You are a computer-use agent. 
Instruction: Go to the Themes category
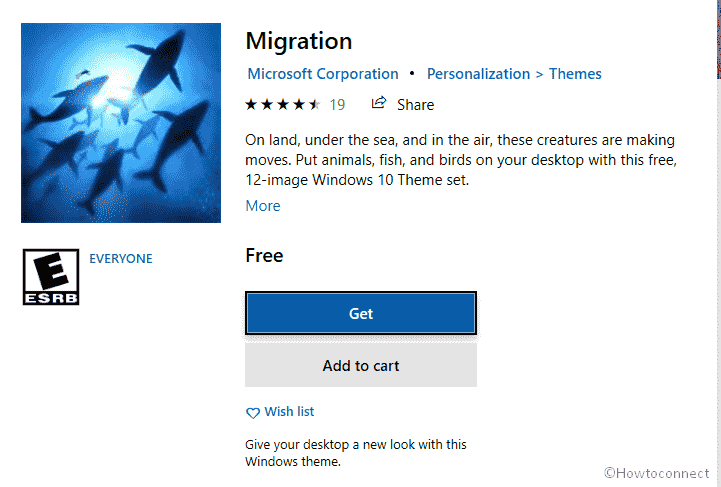tap(575, 74)
